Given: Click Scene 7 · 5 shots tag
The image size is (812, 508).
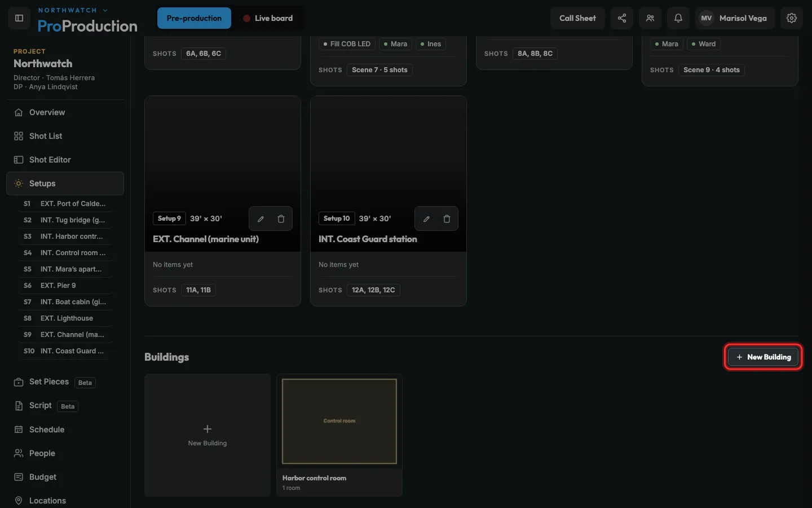Looking at the screenshot, I should 379,70.
